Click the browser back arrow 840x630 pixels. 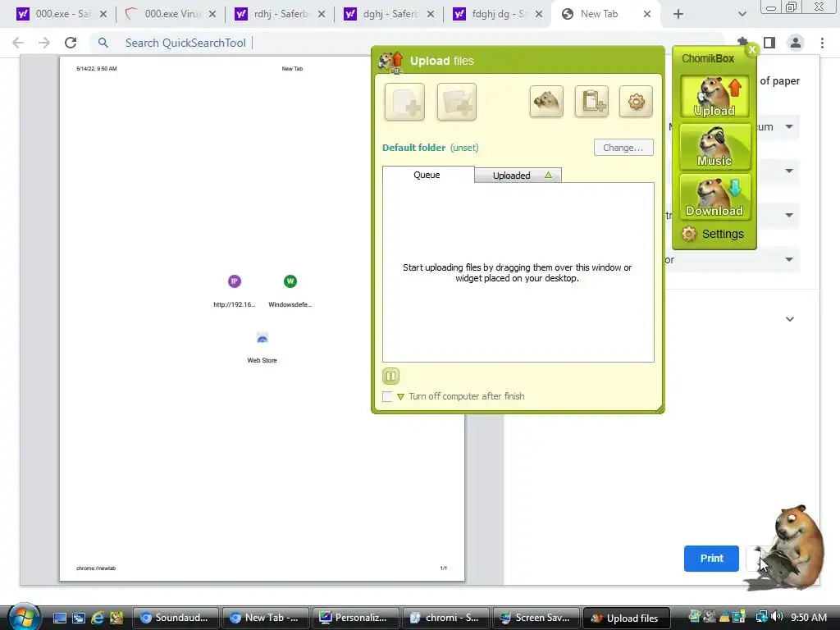[18, 43]
